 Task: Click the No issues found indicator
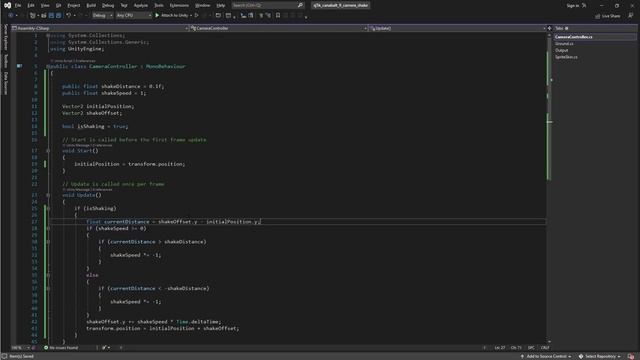61,348
